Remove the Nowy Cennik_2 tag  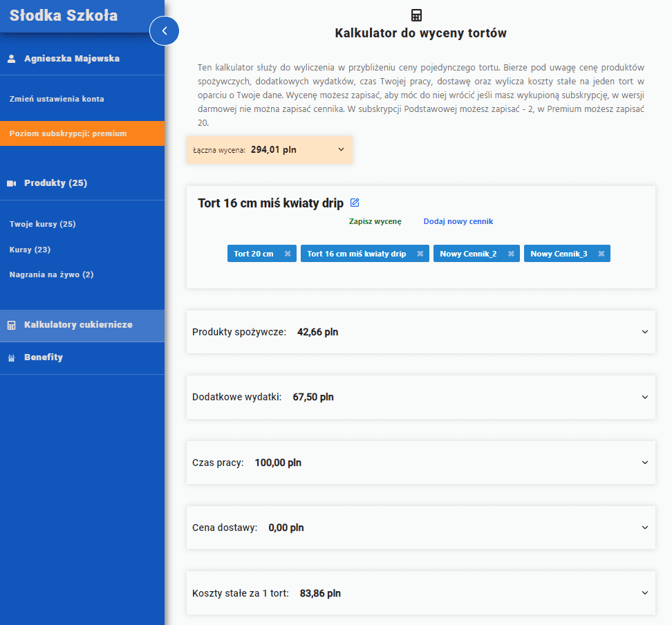pyautogui.click(x=511, y=254)
